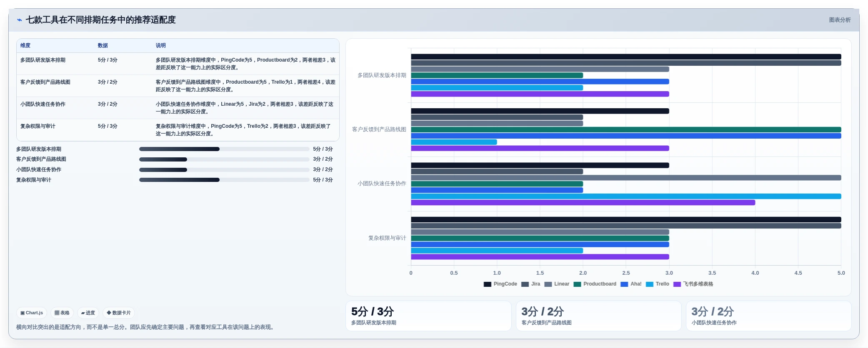This screenshot has height=348, width=868.
Task: Click the 小团队快速任务协作 chart axis label
Action: tap(382, 184)
